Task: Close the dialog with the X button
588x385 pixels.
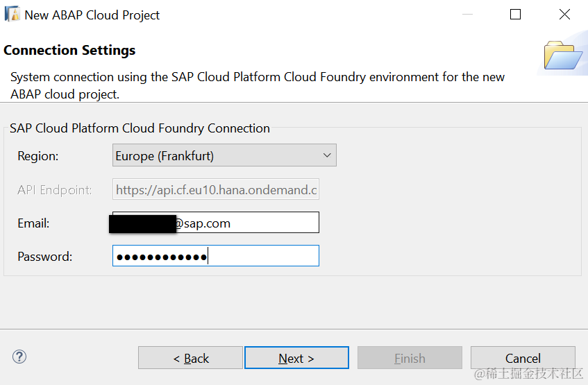Action: (564, 15)
